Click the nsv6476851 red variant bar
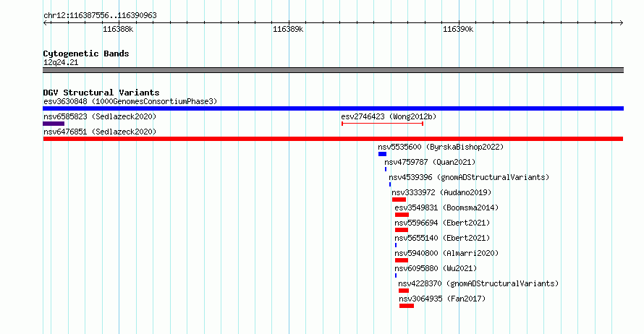Viewport: 644px width, 334px height. 333,139
